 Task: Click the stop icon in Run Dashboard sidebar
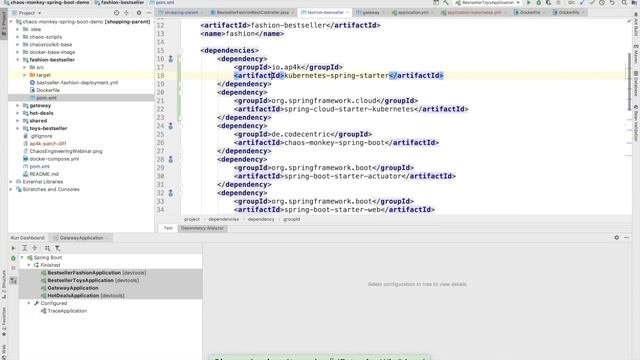[13, 268]
